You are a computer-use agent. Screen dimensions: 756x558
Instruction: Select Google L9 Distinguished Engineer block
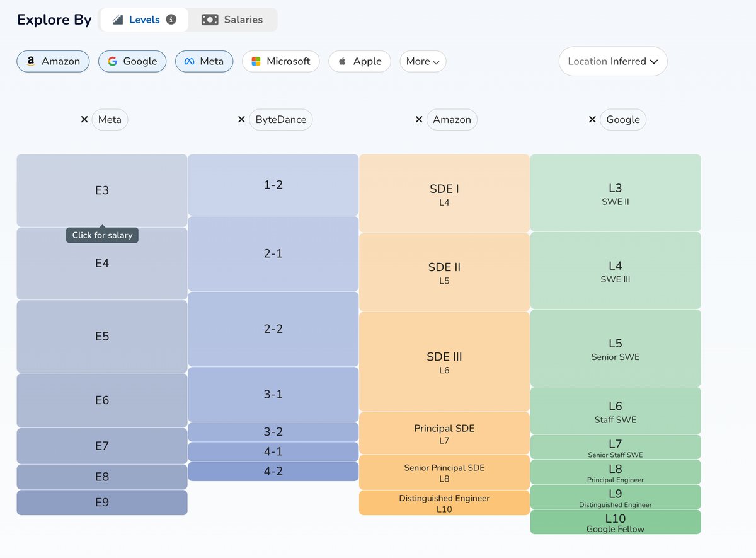coord(616,497)
